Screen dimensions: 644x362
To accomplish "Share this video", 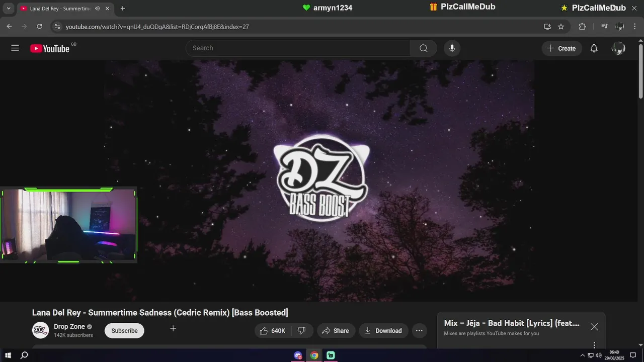I will click(x=335, y=331).
